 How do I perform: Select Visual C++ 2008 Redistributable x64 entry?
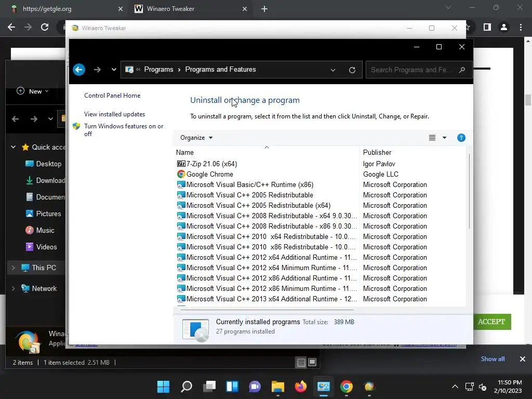point(267,216)
